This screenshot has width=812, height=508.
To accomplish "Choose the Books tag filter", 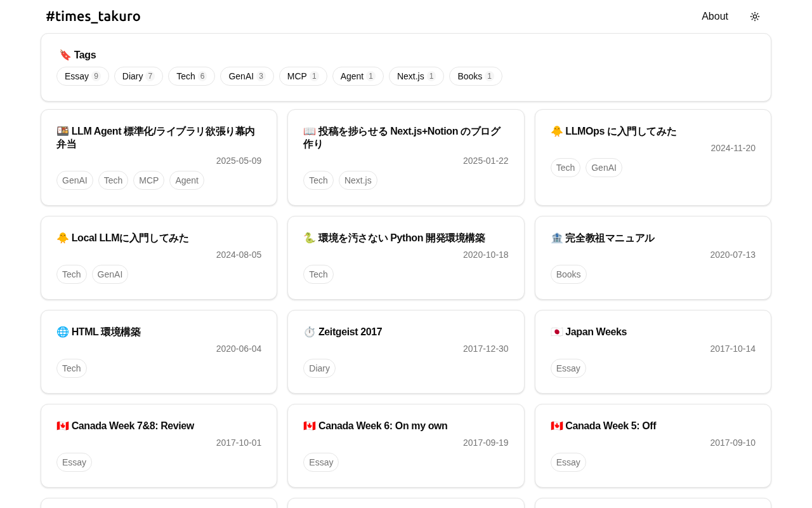I will click(x=475, y=76).
